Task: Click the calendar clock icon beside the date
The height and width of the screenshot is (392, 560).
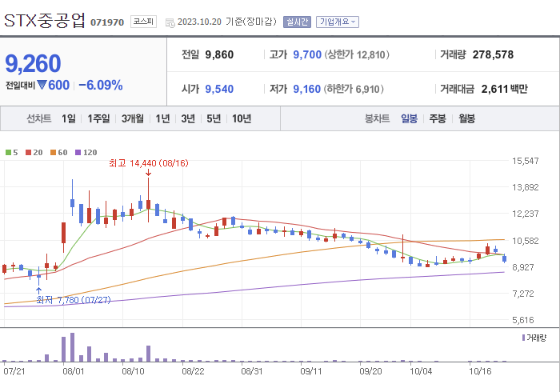Action: point(170,23)
